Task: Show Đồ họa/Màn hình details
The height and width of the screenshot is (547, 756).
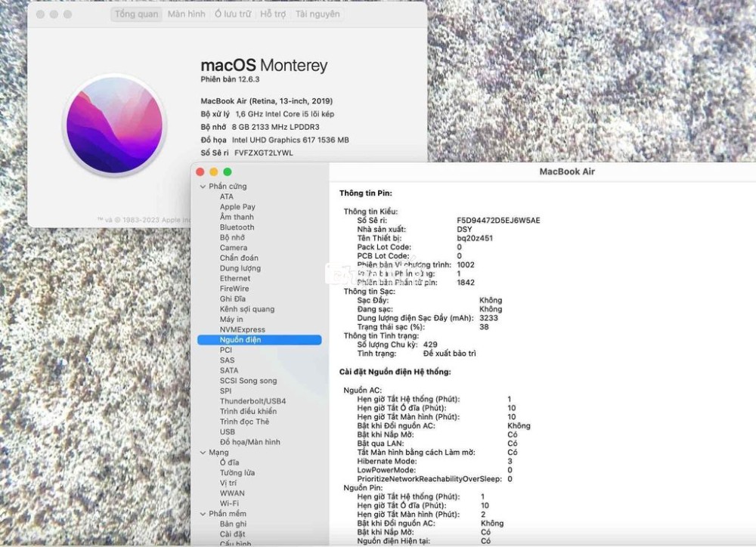Action: (249, 443)
